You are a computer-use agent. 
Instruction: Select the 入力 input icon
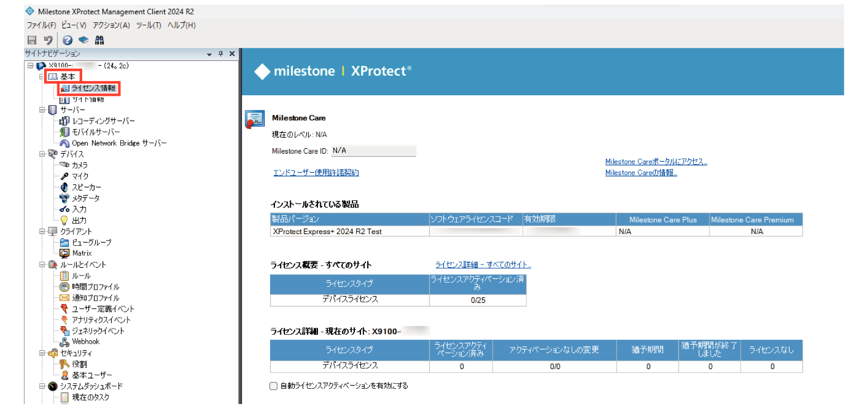(x=64, y=209)
